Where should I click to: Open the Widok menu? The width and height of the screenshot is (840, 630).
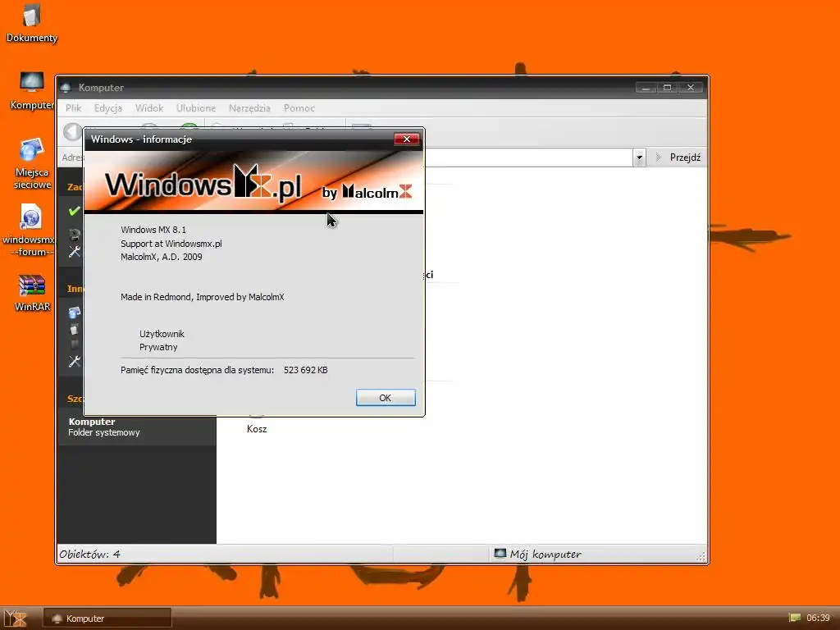point(149,108)
